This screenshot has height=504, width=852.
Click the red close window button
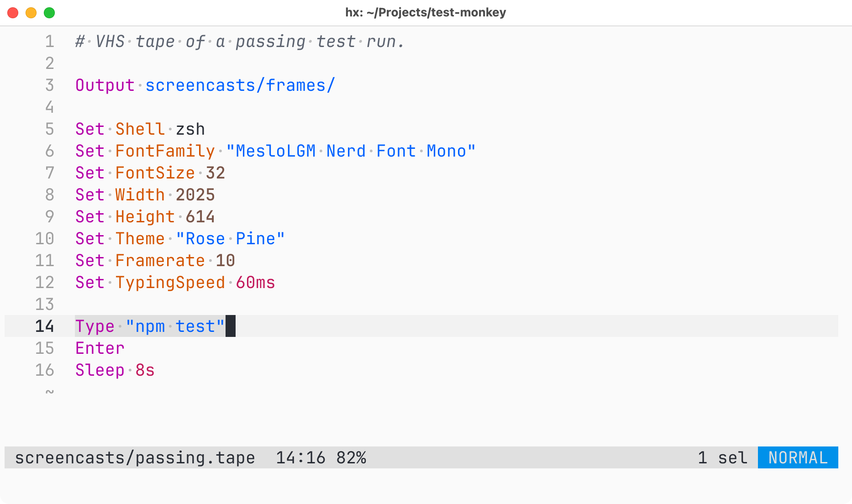click(13, 13)
